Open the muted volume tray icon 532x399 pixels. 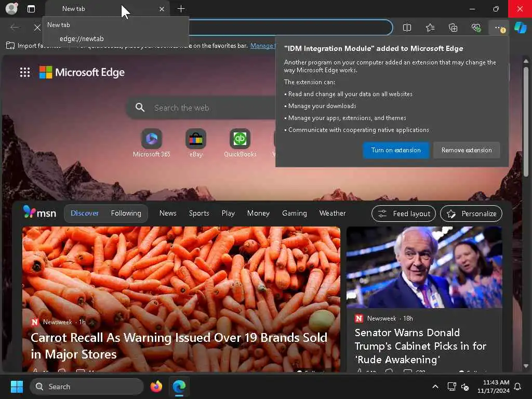click(465, 387)
